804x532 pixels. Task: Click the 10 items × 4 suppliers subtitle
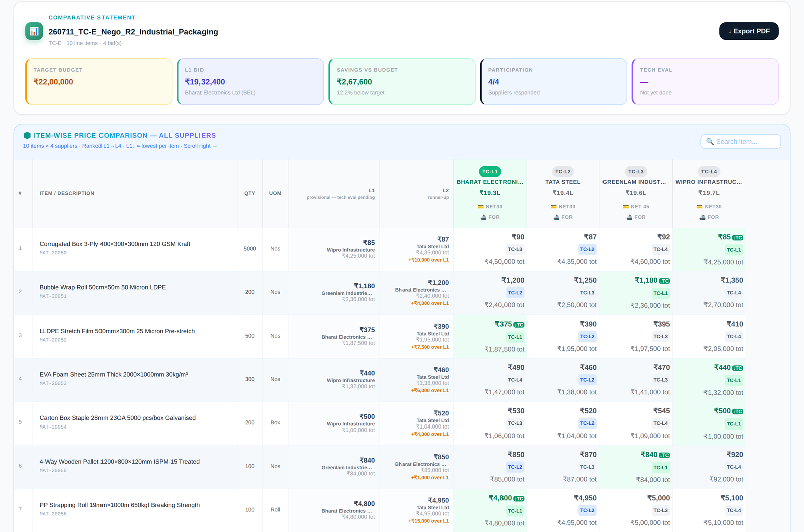point(50,146)
